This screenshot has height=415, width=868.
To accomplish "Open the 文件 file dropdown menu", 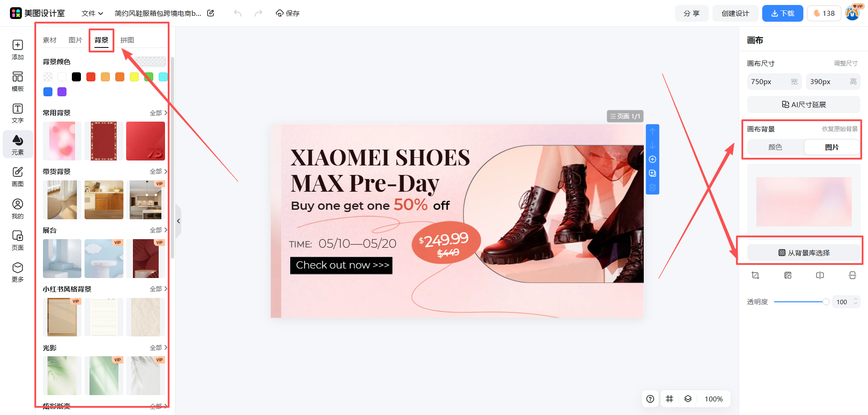I will (x=92, y=13).
